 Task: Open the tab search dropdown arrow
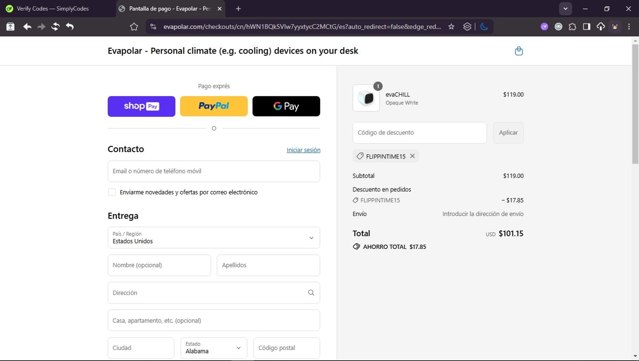[x=565, y=9]
